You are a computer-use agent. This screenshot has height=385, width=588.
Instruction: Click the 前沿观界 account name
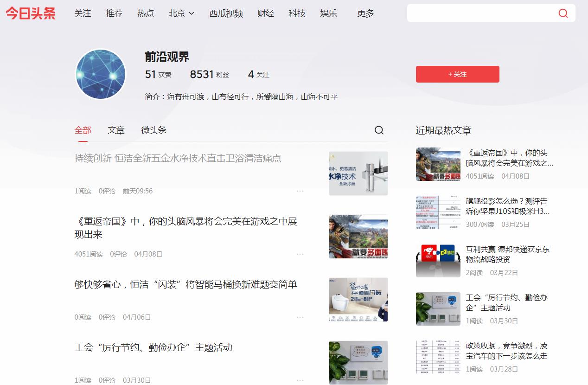pos(167,57)
